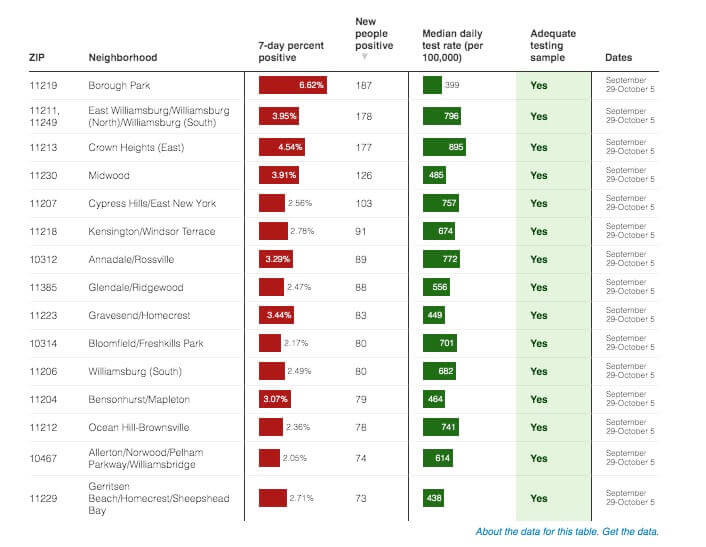
Task: Click the Yes cell in the Borough Park row
Action: (x=539, y=86)
